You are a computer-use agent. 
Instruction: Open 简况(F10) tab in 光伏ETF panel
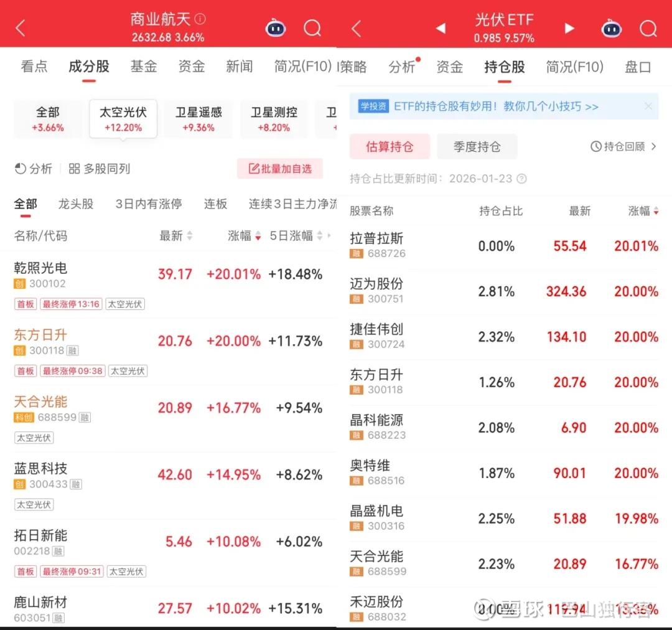575,67
